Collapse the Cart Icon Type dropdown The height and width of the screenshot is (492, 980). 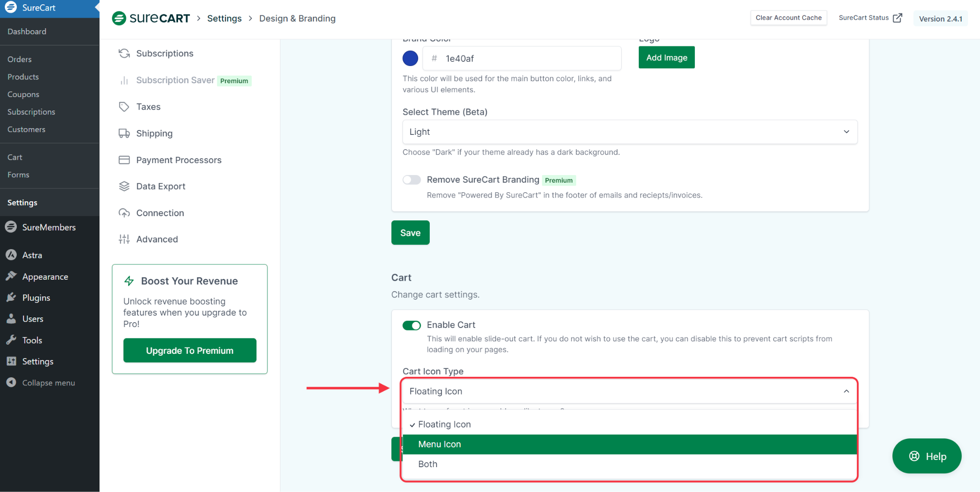click(x=630, y=391)
